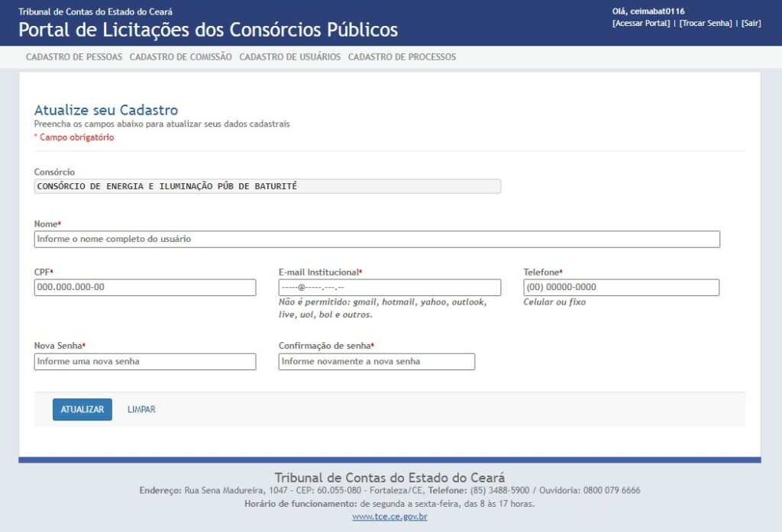Open the Trocar Senha link
The width and height of the screenshot is (782, 532).
(706, 23)
